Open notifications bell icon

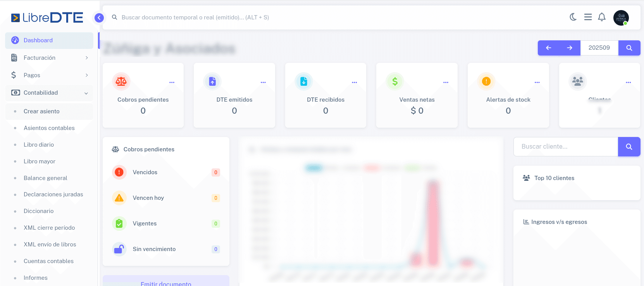(602, 17)
